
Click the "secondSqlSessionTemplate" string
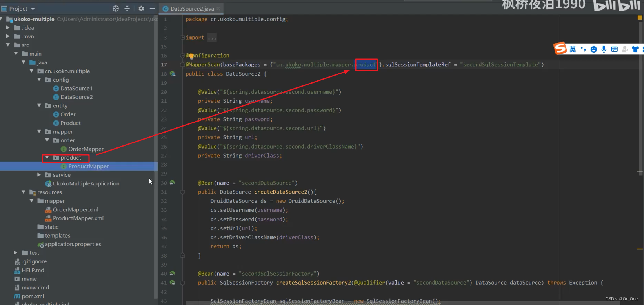click(500, 65)
